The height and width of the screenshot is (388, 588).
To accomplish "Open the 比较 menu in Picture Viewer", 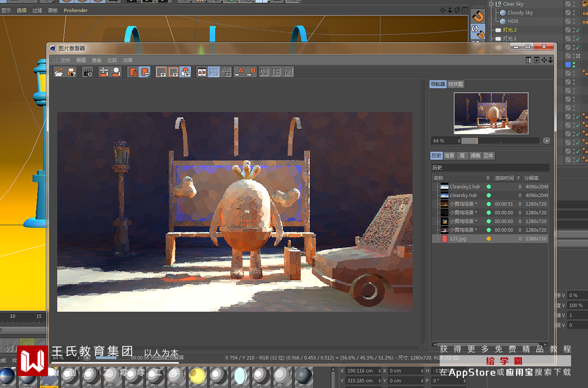I will coord(112,60).
